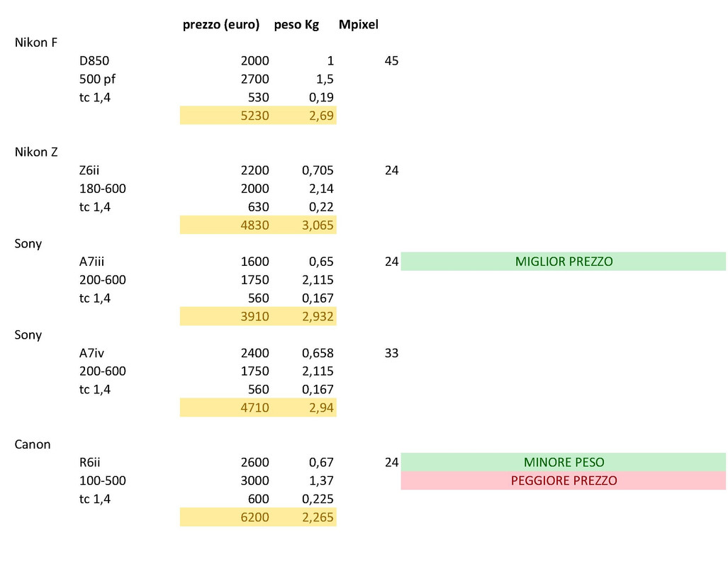Select the 'Mpixel' header cell
728x567 pixels.
click(359, 25)
